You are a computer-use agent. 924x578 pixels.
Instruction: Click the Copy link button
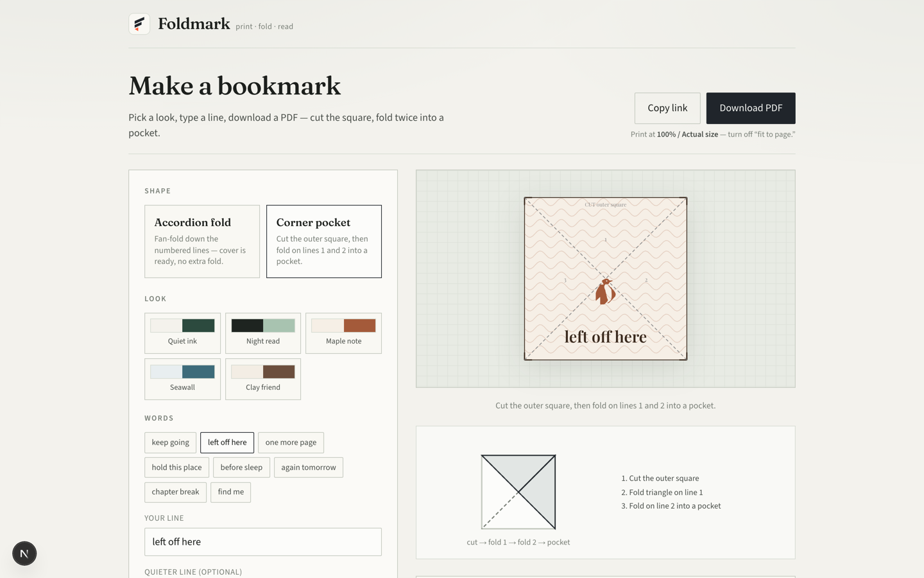(667, 108)
